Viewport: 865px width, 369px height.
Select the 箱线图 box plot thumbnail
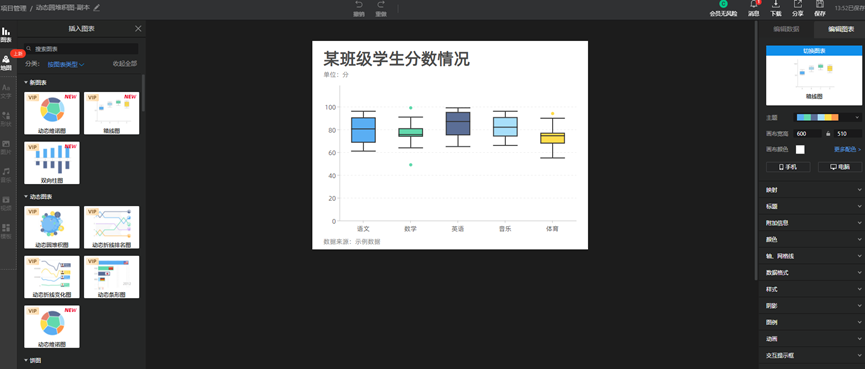111,113
